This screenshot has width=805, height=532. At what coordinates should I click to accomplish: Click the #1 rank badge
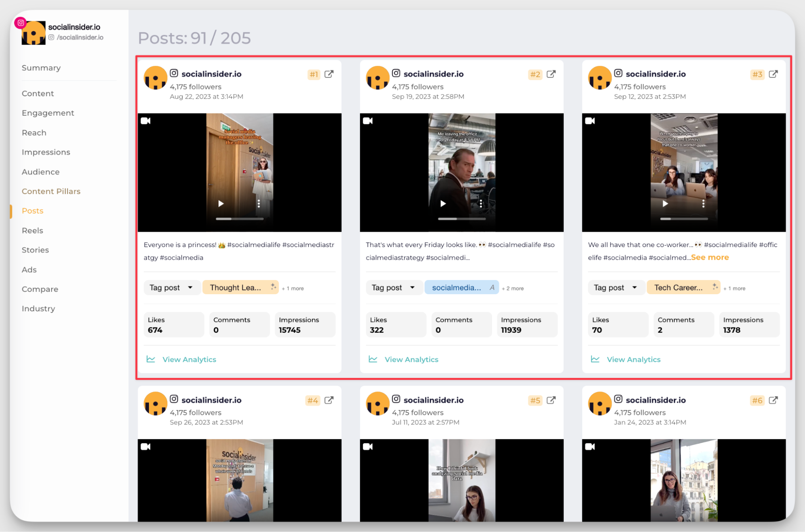point(314,74)
